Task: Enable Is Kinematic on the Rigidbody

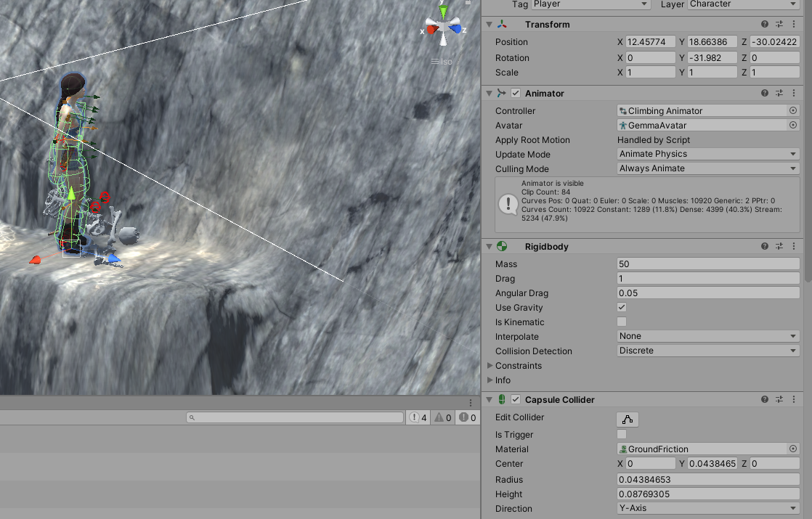Action: [622, 322]
